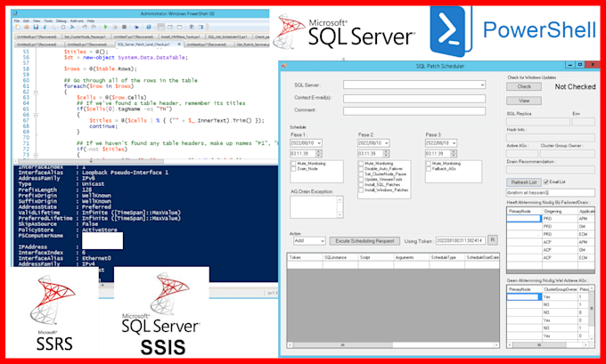This screenshot has width=606, height=364.
Task: Open the Fase 3 date picker dropdown
Action: [x=454, y=143]
